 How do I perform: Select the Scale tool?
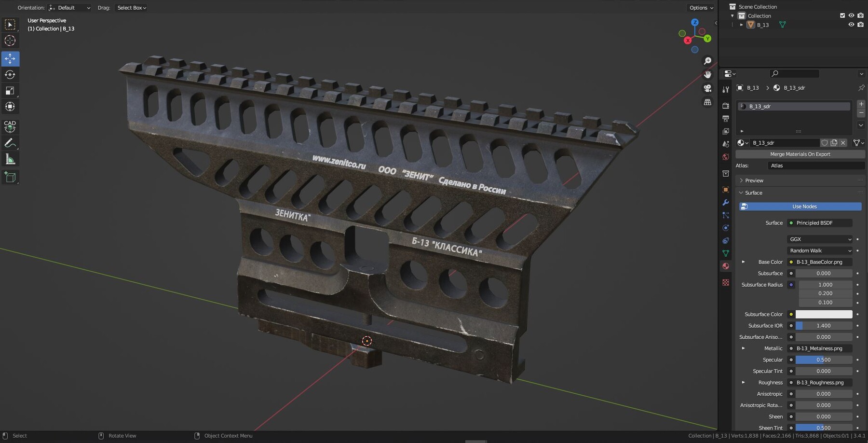click(10, 91)
